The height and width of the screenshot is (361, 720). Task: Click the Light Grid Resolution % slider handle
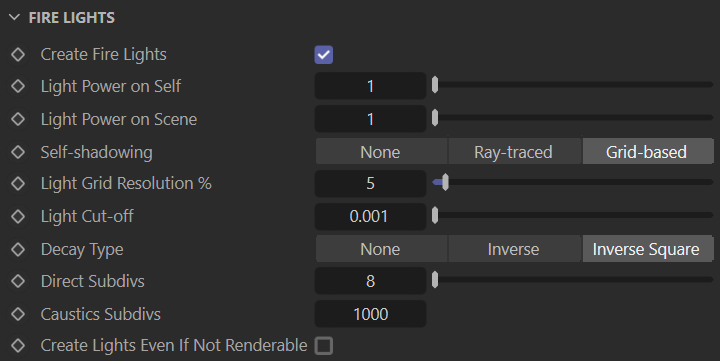(x=445, y=183)
